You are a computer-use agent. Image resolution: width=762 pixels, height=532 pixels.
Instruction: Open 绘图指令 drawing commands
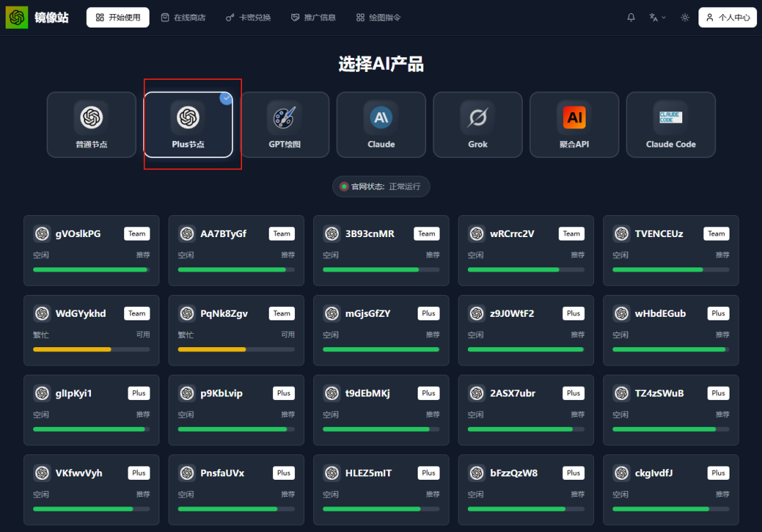pos(379,18)
